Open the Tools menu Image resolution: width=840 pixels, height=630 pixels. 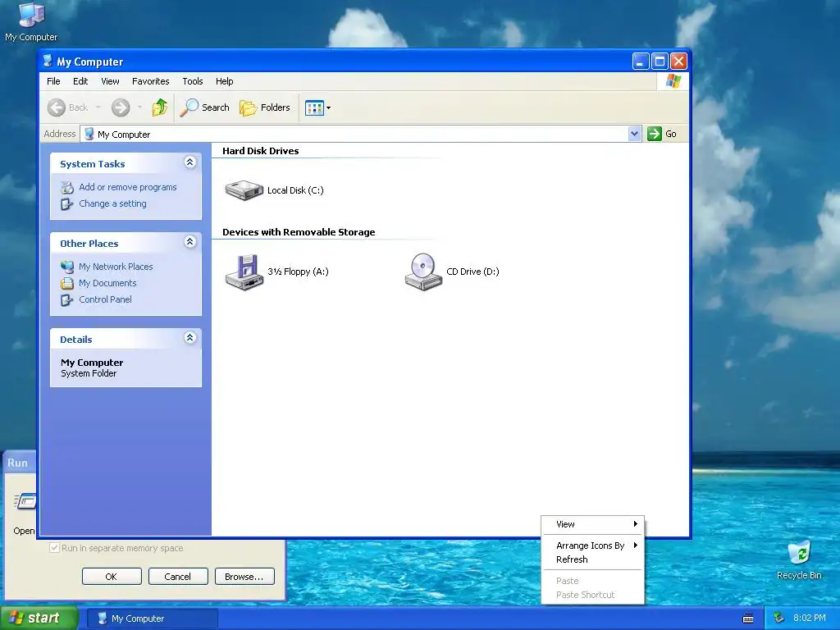point(192,81)
